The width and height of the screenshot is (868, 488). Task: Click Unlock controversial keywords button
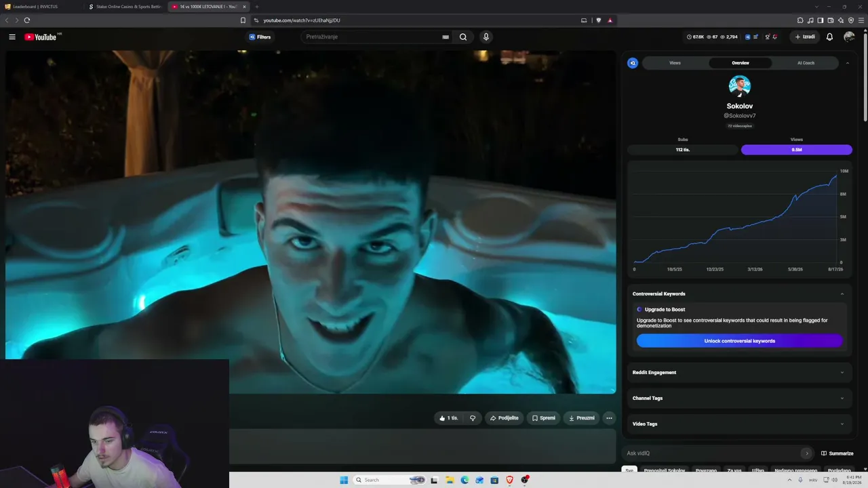pyautogui.click(x=740, y=341)
